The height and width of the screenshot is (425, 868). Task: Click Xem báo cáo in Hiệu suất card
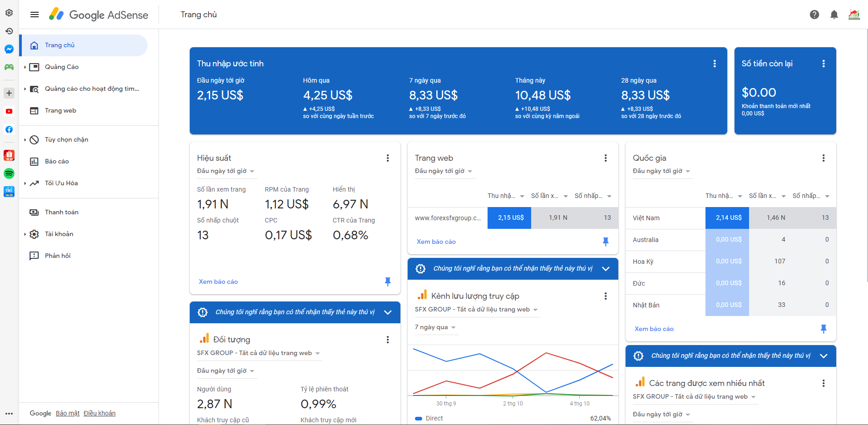pyautogui.click(x=218, y=282)
